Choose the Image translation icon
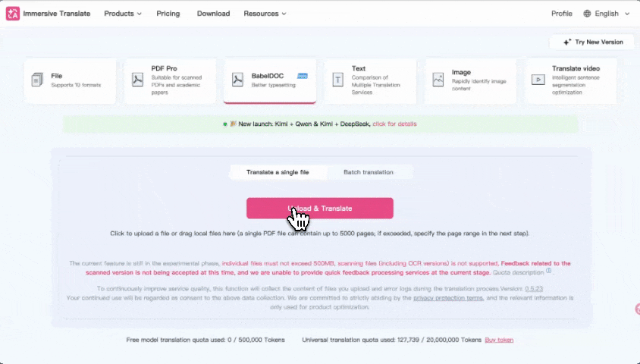Viewport: 640px width, 364px height. pyautogui.click(x=438, y=80)
